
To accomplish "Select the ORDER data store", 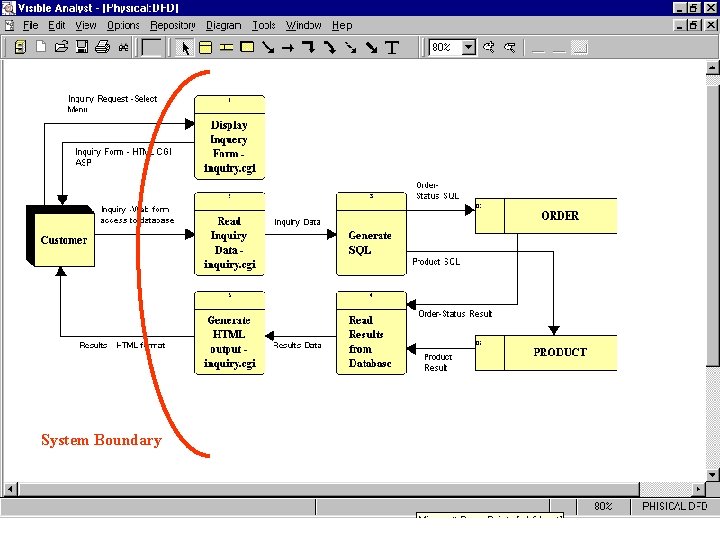I will (x=546, y=216).
